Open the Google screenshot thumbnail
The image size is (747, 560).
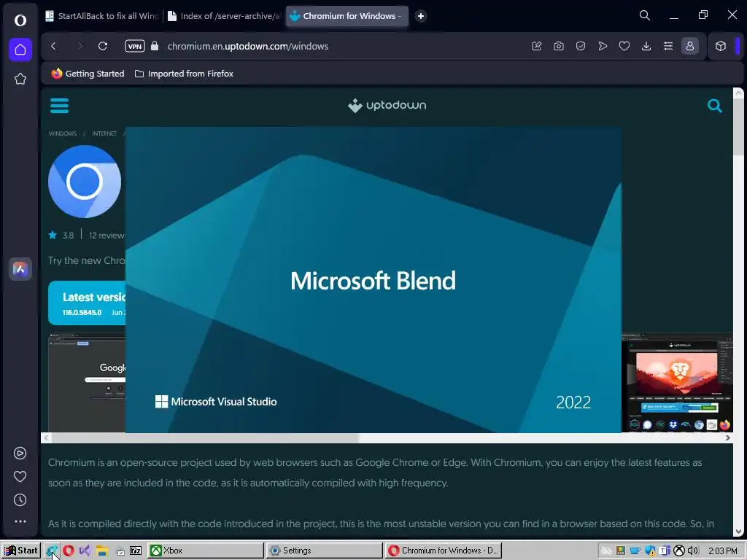click(87, 383)
